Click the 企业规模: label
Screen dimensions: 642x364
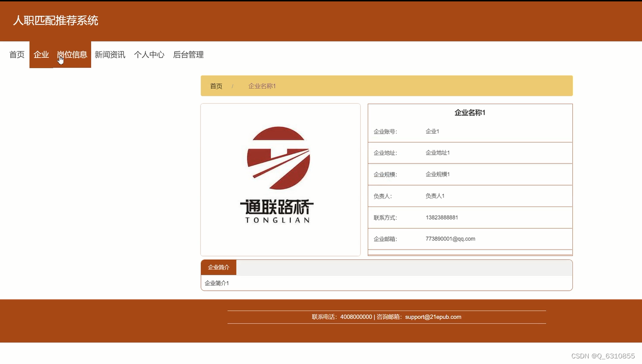click(385, 175)
